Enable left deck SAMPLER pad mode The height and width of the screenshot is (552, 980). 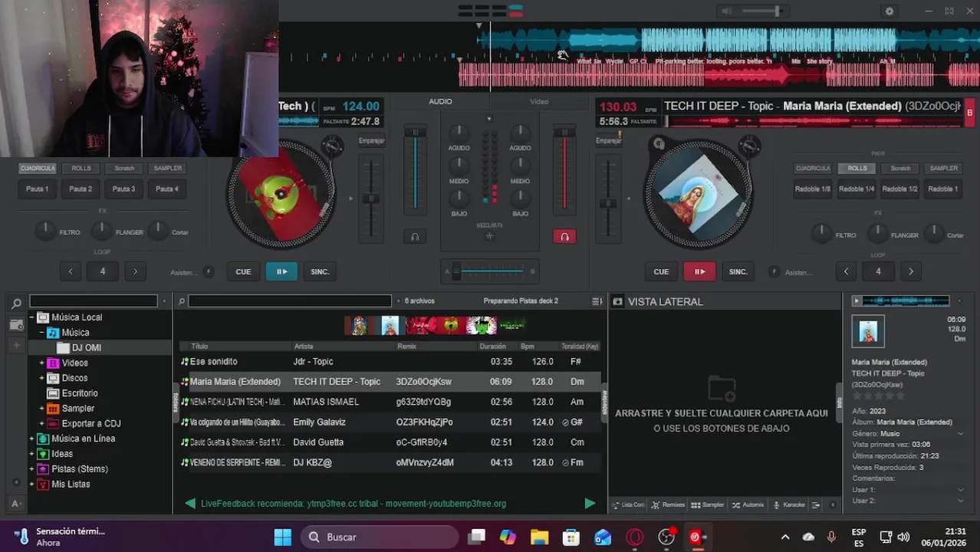167,168
